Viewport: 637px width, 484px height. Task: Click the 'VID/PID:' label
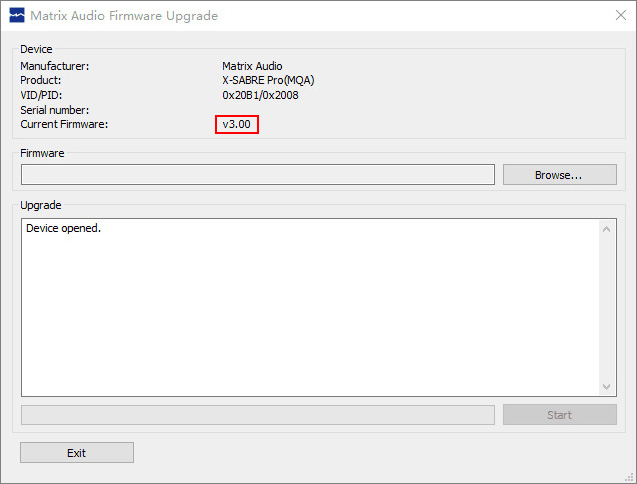coord(41,95)
